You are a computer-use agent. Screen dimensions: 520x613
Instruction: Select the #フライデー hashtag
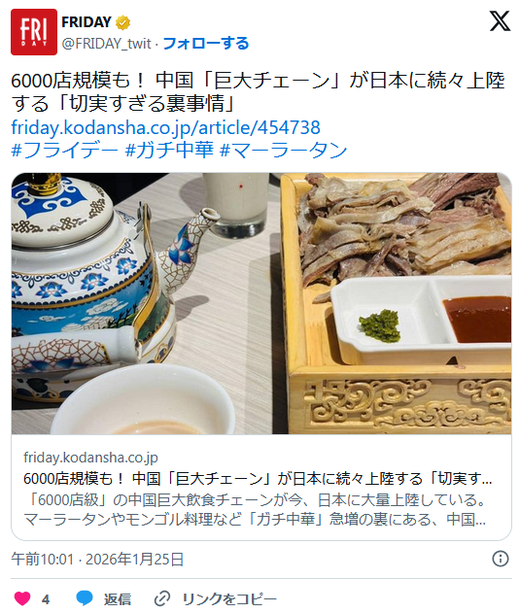(x=65, y=151)
